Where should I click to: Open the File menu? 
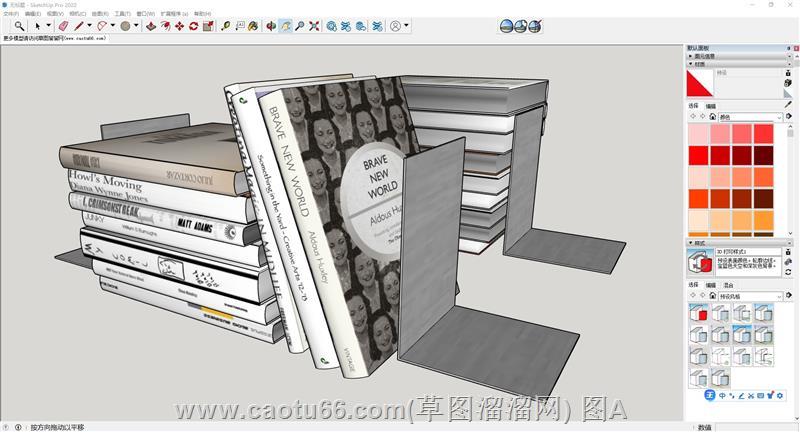(x=10, y=14)
